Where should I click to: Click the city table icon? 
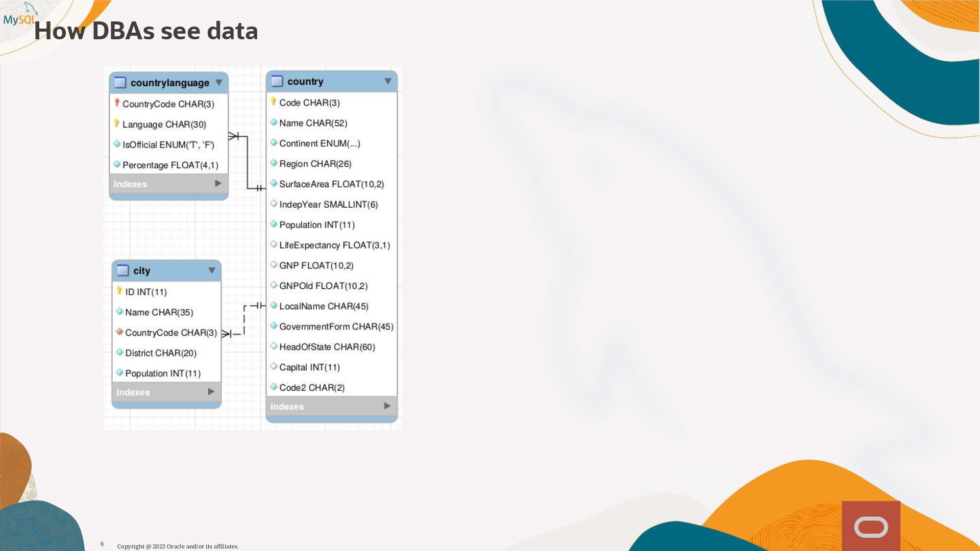point(122,270)
